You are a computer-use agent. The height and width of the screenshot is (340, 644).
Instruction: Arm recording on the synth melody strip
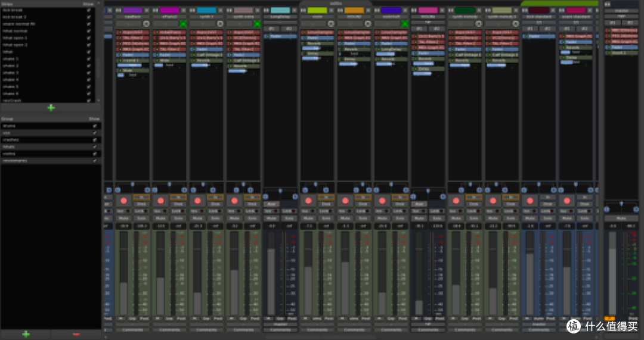pos(456,201)
